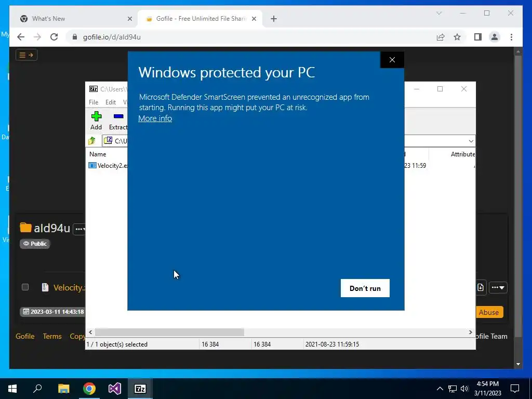Open Windows taskbar search
Screen dimensions: 532x399
[37, 389]
